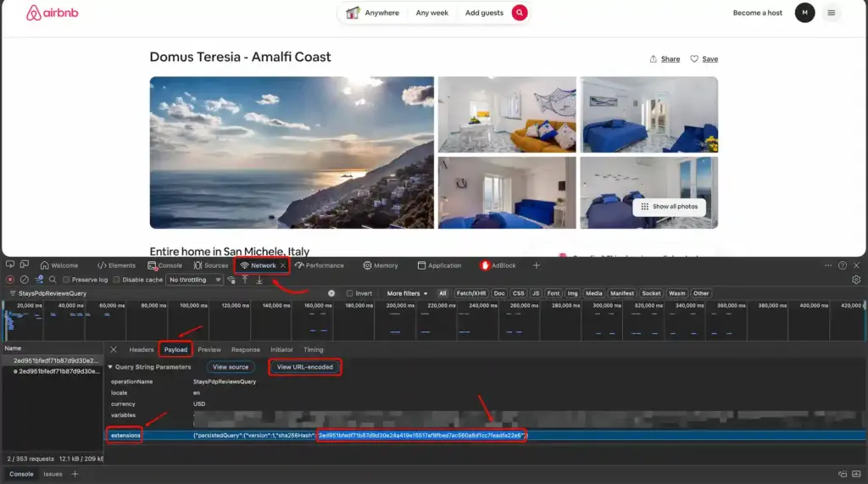
Task: Click the Airbnb logo
Action: 52,13
